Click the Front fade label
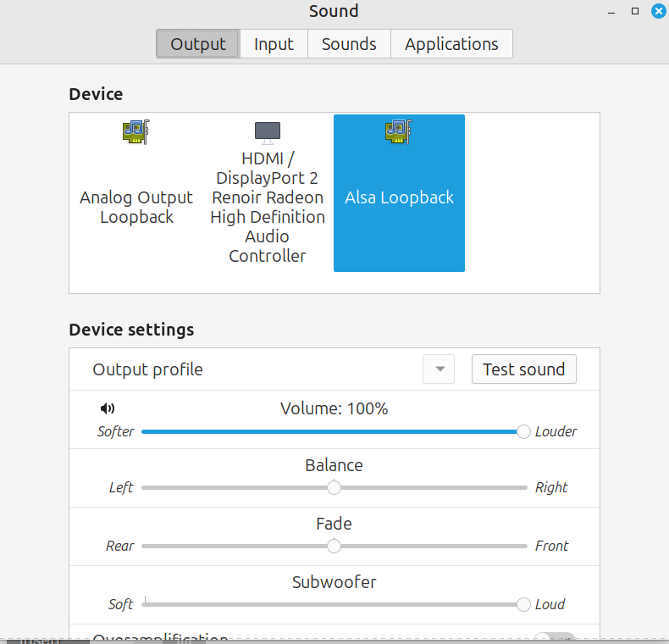The image size is (669, 644). pyautogui.click(x=551, y=547)
